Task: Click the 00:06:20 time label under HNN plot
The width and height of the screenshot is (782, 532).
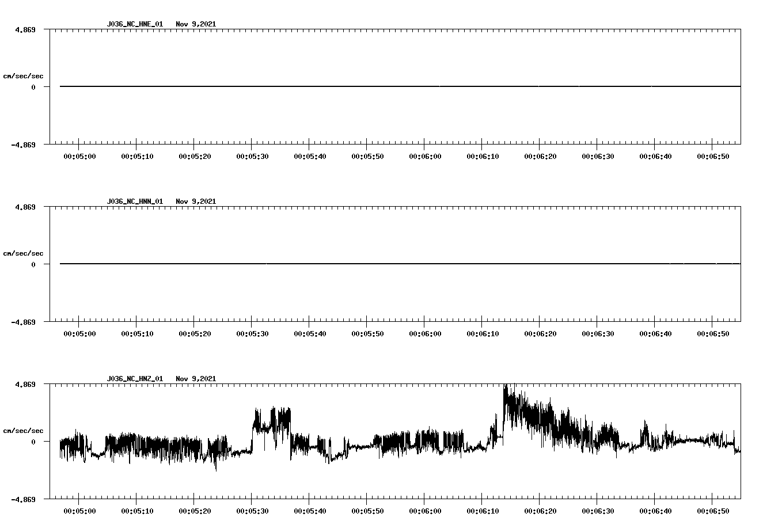Action: pyautogui.click(x=540, y=334)
